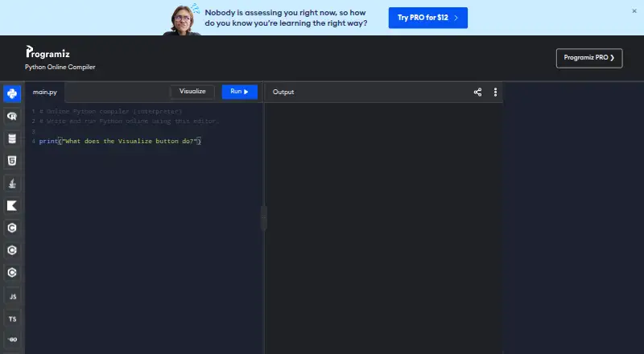This screenshot has height=354, width=644.
Task: Select the Python language icon in sidebar
Action: pos(12,93)
